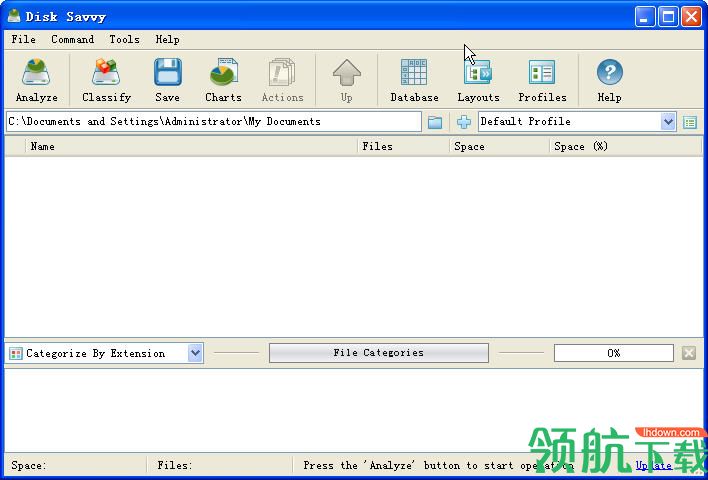Browse for a folder using the folder icon
This screenshot has height=480, width=708.
click(x=435, y=122)
